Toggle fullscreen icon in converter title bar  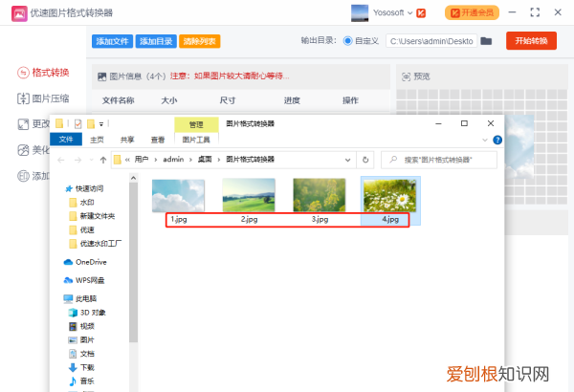535,12
